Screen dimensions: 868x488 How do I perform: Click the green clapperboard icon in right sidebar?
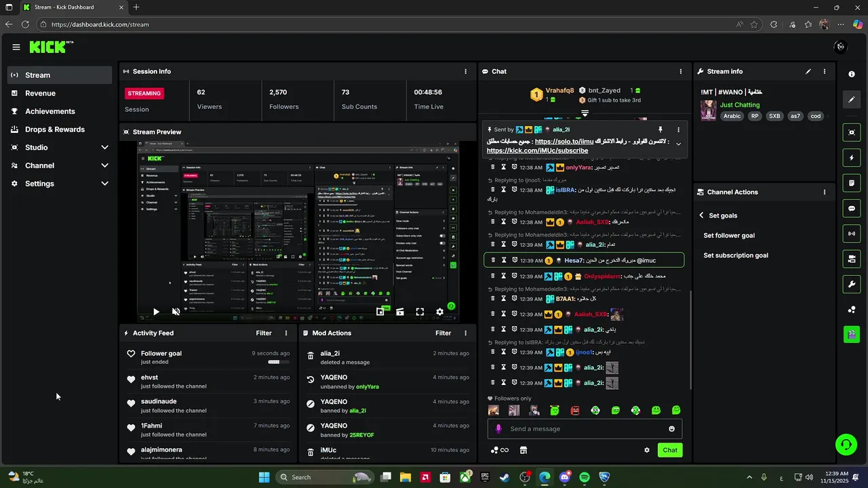pos(852,334)
